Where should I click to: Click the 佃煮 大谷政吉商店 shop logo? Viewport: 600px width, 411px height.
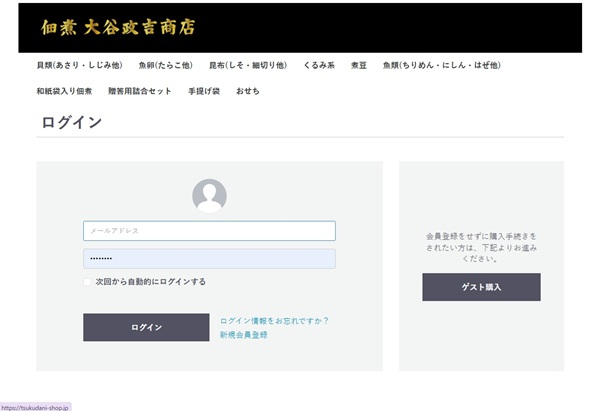pyautogui.click(x=117, y=28)
